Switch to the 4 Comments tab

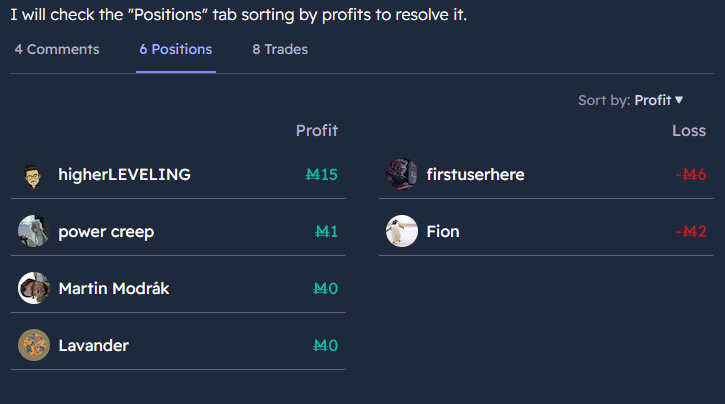(57, 49)
